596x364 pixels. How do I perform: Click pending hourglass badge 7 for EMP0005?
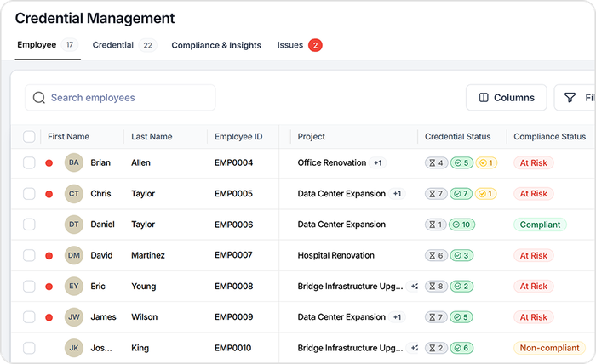point(436,194)
